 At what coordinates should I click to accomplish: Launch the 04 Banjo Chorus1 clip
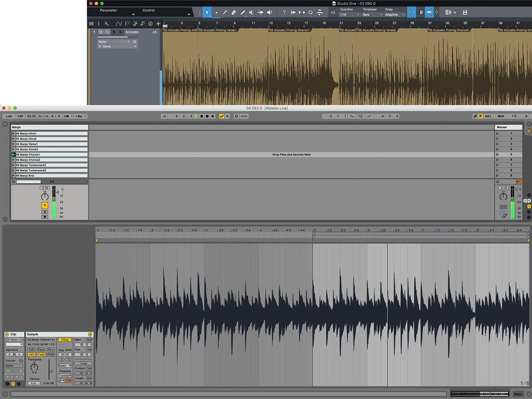[14, 155]
